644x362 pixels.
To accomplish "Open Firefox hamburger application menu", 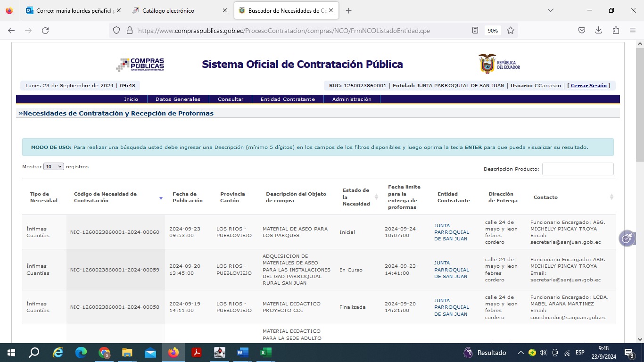I will (x=633, y=30).
